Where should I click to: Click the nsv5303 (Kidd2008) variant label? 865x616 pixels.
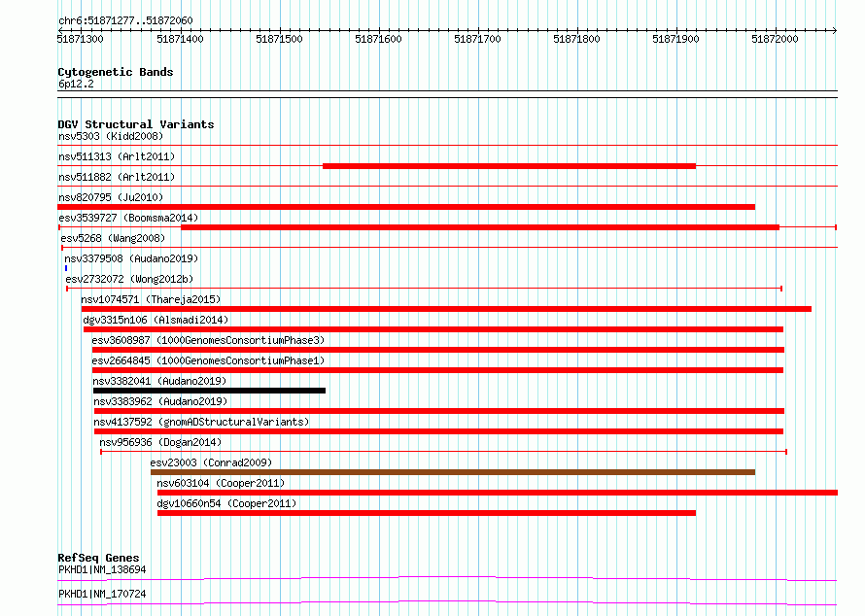pos(111,136)
